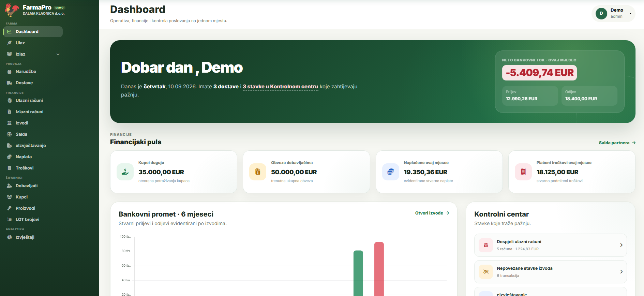
Task: Click the Ulaz leaf icon
Action: (10, 43)
